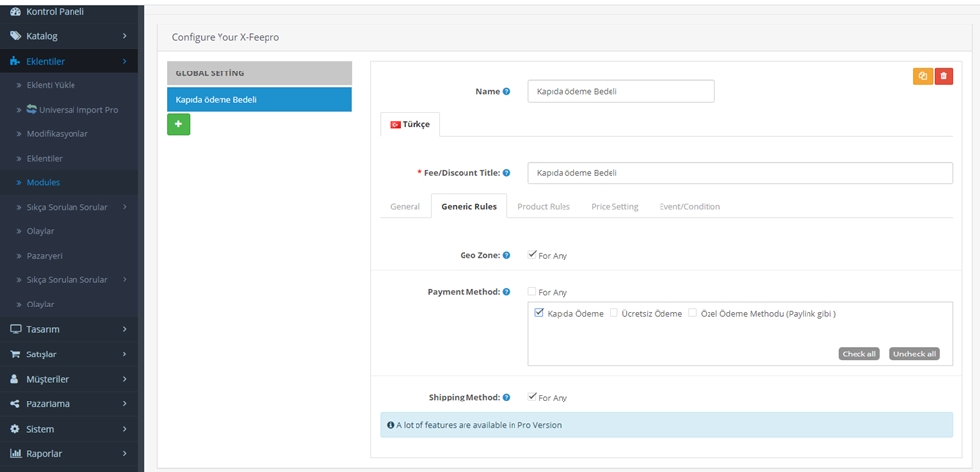Click help icon next to Name
The height and width of the screenshot is (472, 980).
coord(507,91)
